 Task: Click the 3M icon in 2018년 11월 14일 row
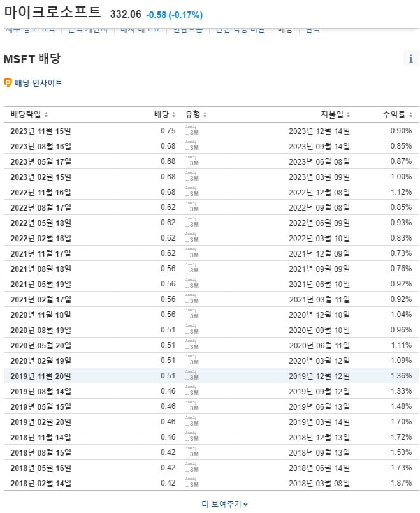coord(192,437)
